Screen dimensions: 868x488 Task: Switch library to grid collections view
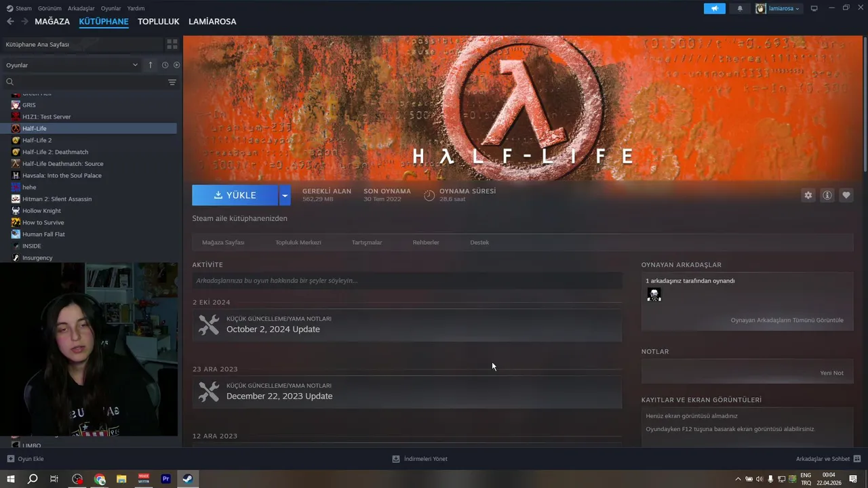[172, 44]
